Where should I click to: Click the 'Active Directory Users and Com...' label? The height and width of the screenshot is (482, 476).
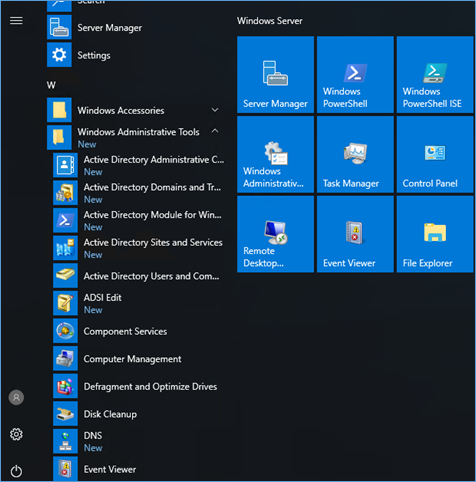pyautogui.click(x=151, y=276)
